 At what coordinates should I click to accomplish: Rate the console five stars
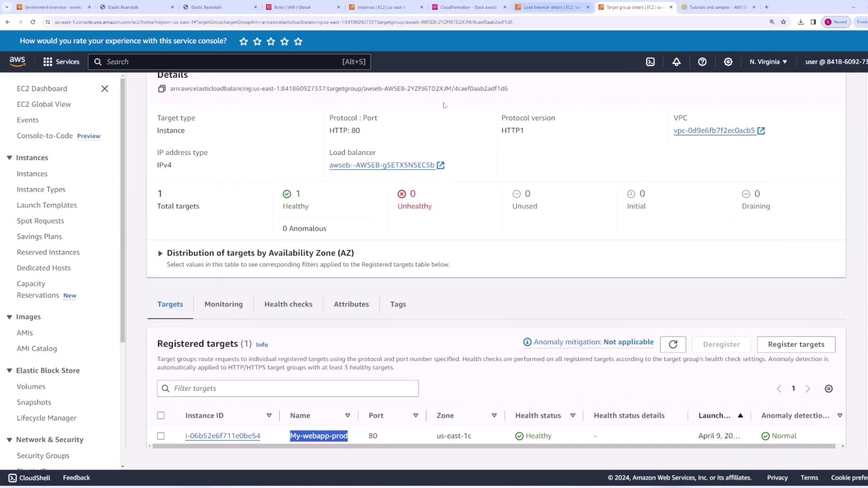click(298, 42)
